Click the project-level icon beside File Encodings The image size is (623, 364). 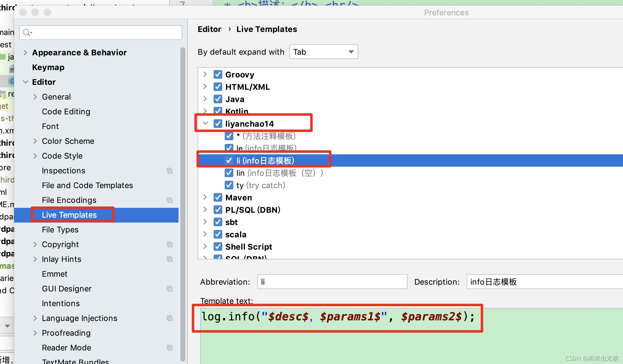[170, 200]
